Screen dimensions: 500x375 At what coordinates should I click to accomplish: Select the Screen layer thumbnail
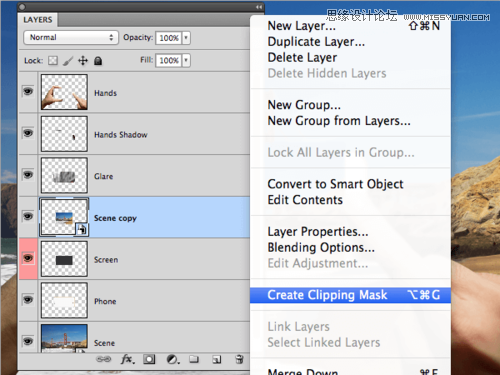point(64,259)
